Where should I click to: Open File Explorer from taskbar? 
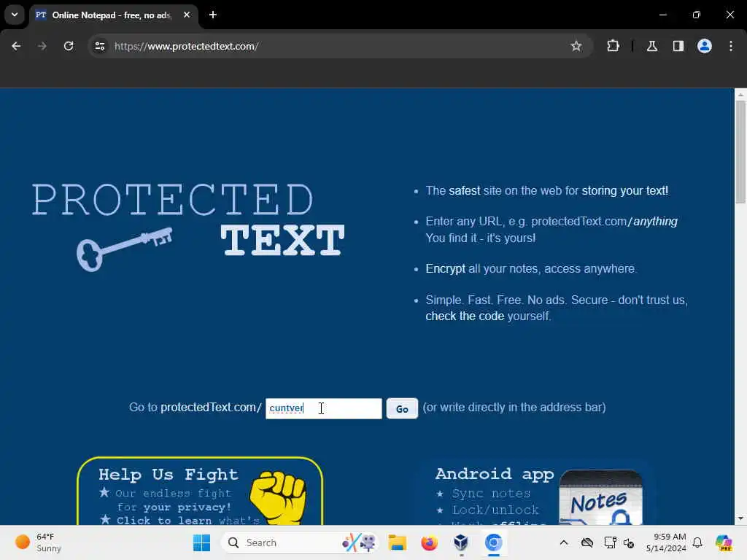click(397, 542)
